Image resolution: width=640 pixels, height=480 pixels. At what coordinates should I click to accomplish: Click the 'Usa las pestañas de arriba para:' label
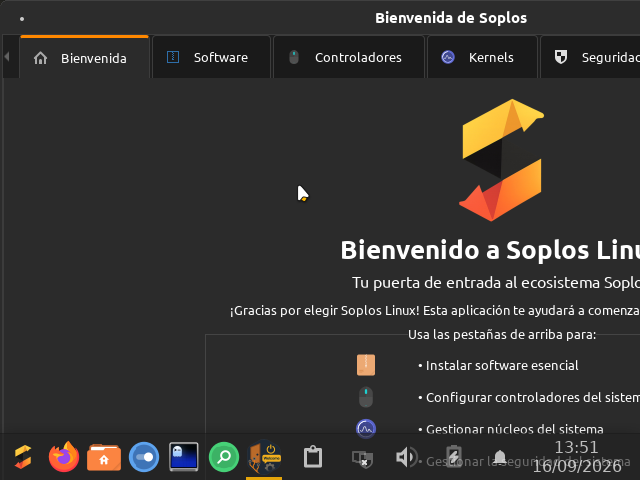(x=502, y=335)
